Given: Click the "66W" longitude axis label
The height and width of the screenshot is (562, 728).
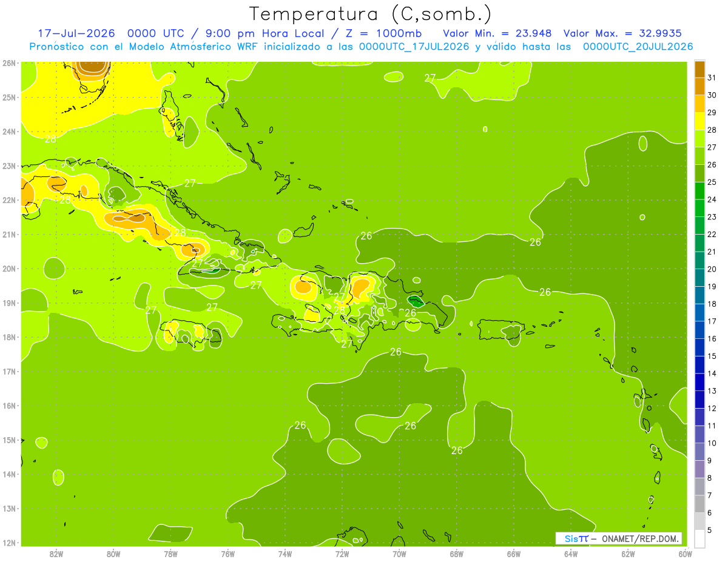Looking at the screenshot, I should (x=513, y=554).
